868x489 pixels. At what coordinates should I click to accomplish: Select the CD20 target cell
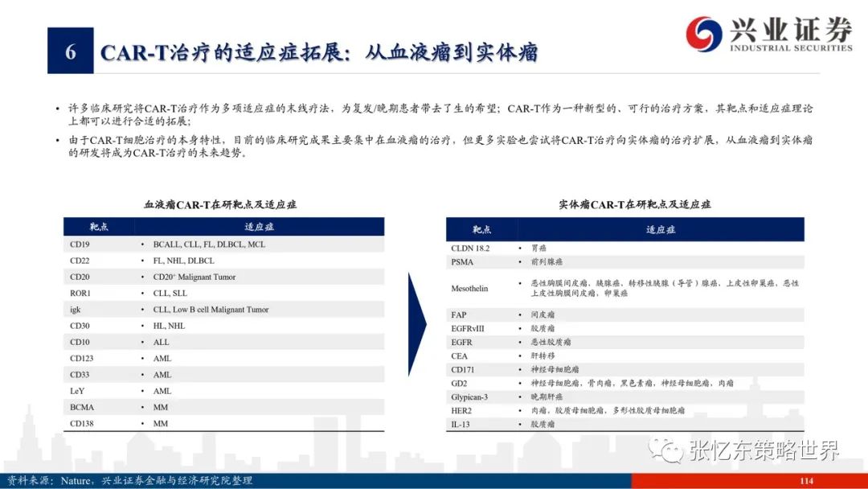(x=80, y=277)
